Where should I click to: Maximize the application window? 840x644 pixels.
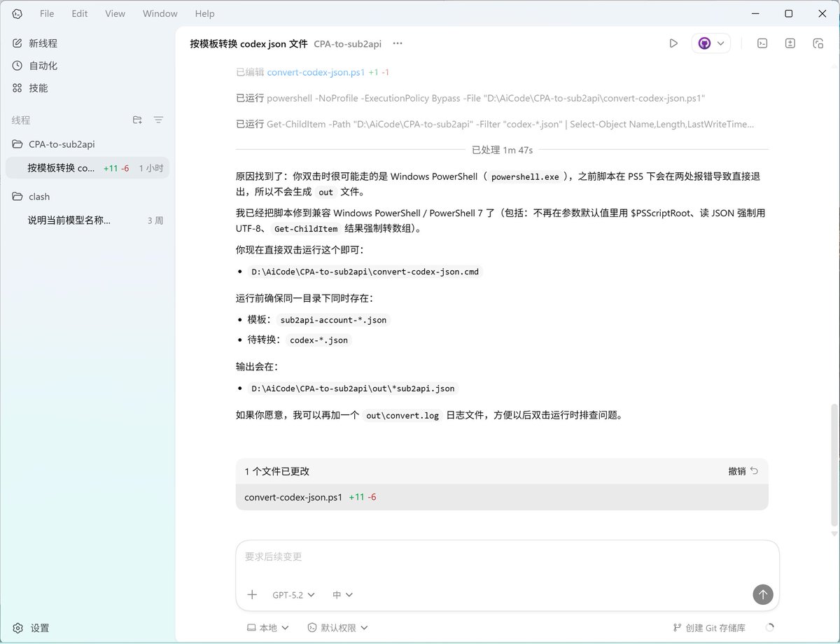pos(789,13)
